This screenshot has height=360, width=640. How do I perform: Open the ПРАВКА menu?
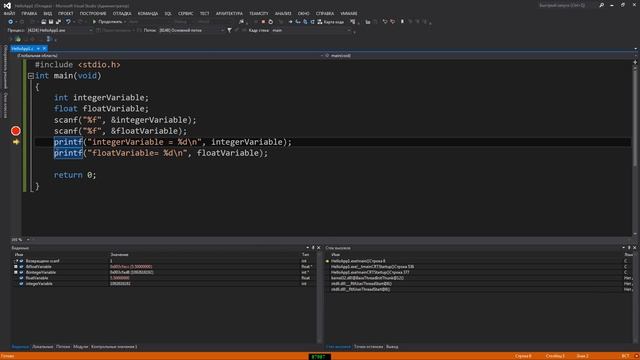29,13
